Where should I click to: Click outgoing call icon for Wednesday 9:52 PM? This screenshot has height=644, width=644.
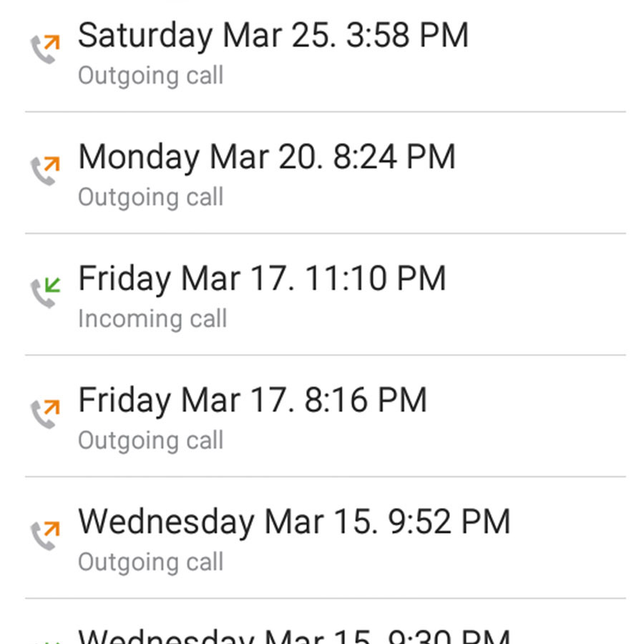click(x=45, y=537)
